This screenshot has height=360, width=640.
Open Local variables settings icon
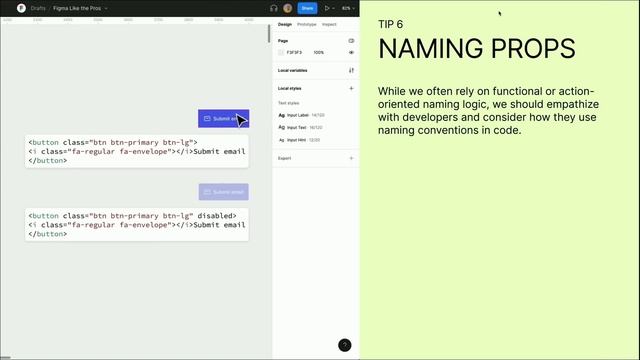(351, 71)
